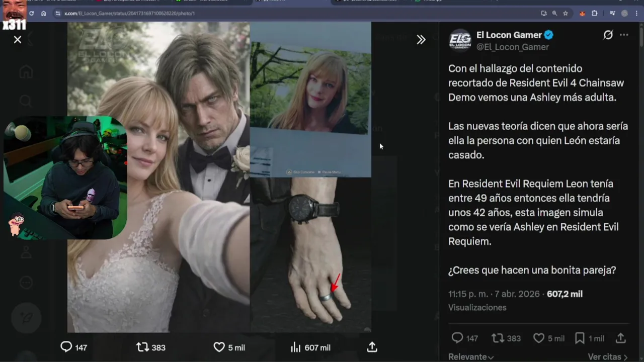Reply with the comment icon showing 147 in panel
The width and height of the screenshot is (644, 362).
464,338
